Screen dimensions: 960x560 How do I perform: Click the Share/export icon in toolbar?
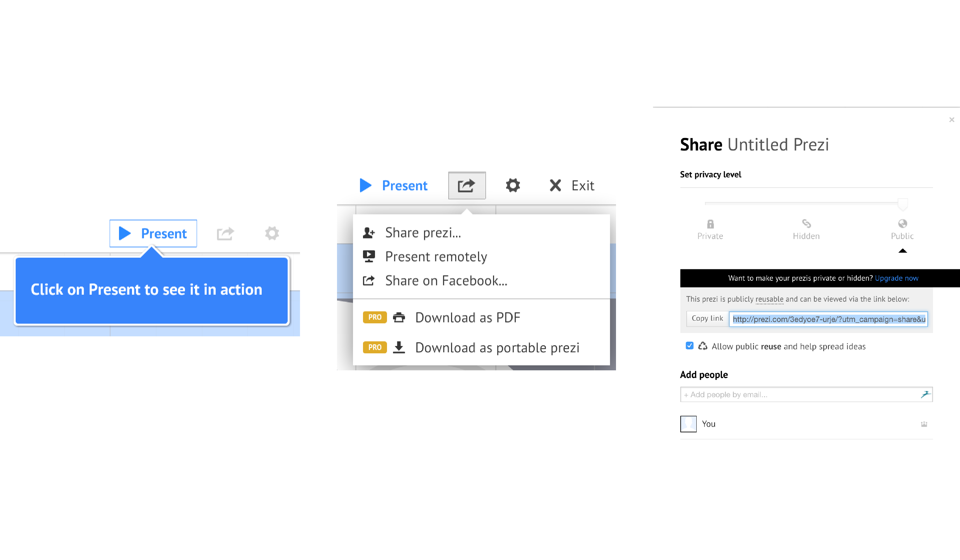pyautogui.click(x=467, y=185)
